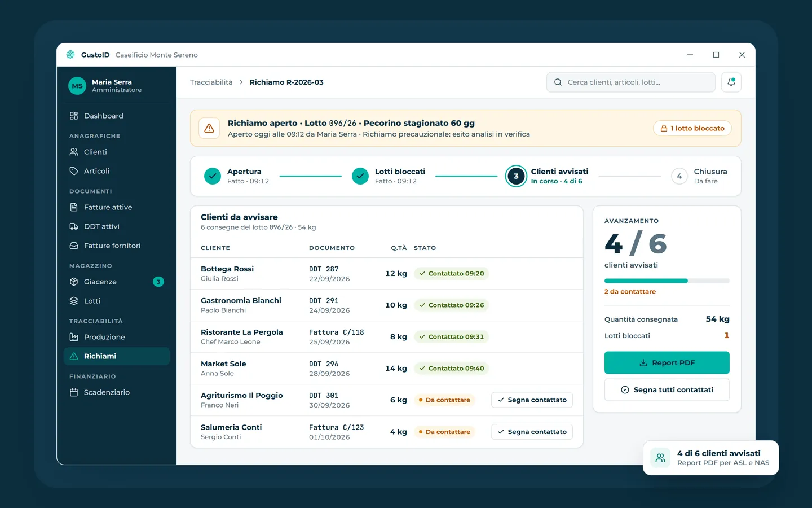The height and width of the screenshot is (508, 812).
Task: Click the search magnifier icon
Action: 558,82
